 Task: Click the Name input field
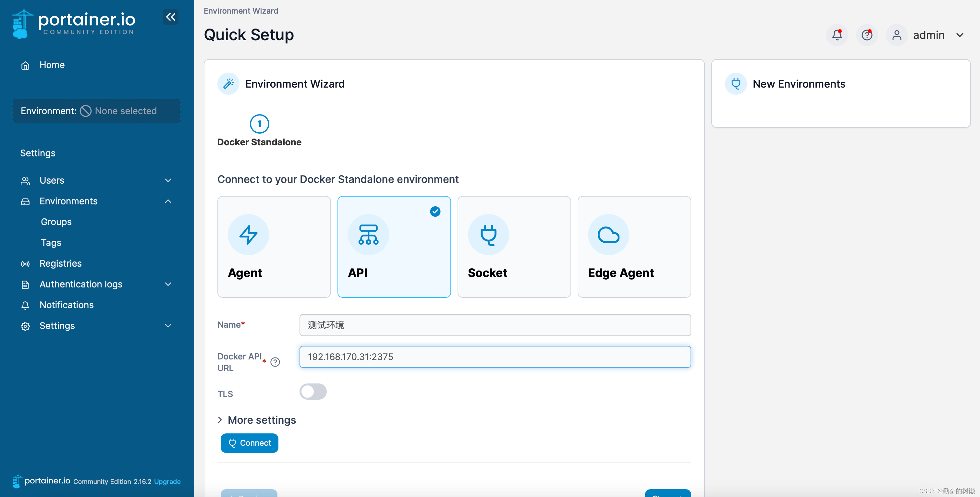click(x=494, y=325)
